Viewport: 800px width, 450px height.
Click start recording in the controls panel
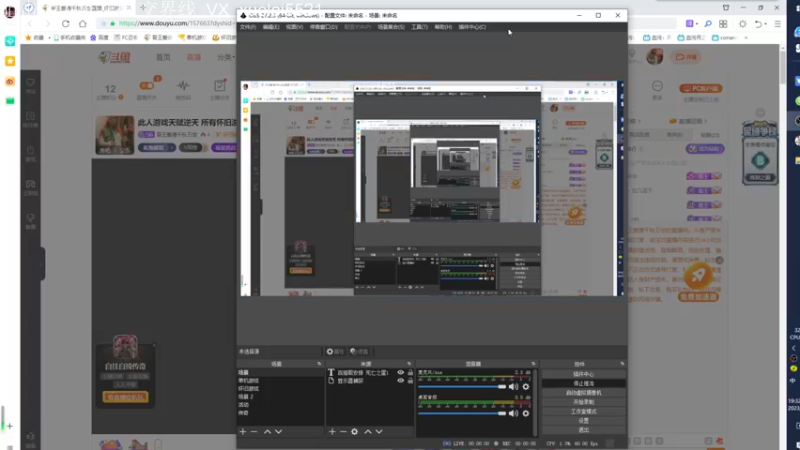click(x=584, y=402)
